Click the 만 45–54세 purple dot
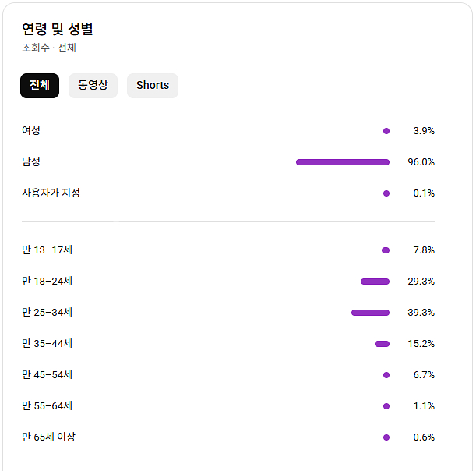476x471 pixels. coord(386,375)
